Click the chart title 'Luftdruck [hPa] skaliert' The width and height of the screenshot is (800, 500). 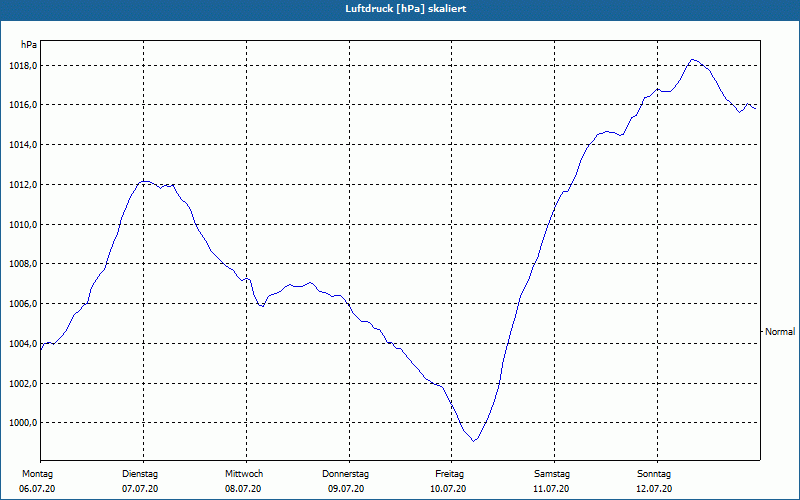coord(406,9)
